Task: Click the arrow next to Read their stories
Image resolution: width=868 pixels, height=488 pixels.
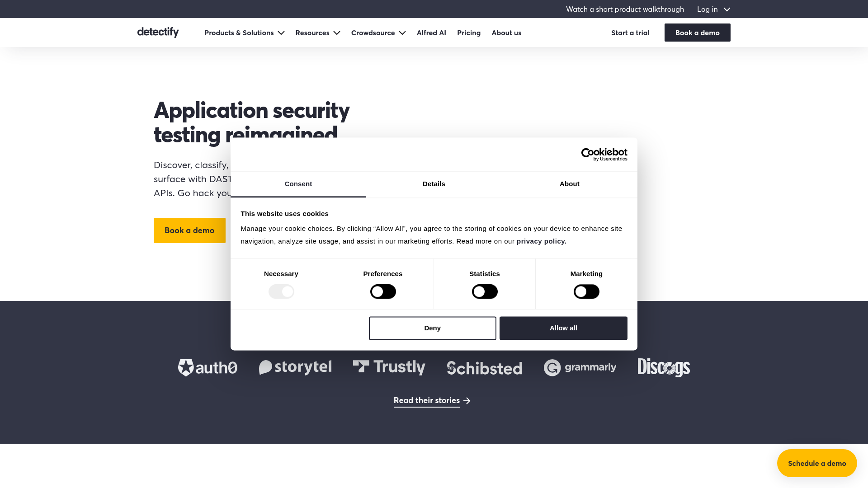Action: click(467, 401)
